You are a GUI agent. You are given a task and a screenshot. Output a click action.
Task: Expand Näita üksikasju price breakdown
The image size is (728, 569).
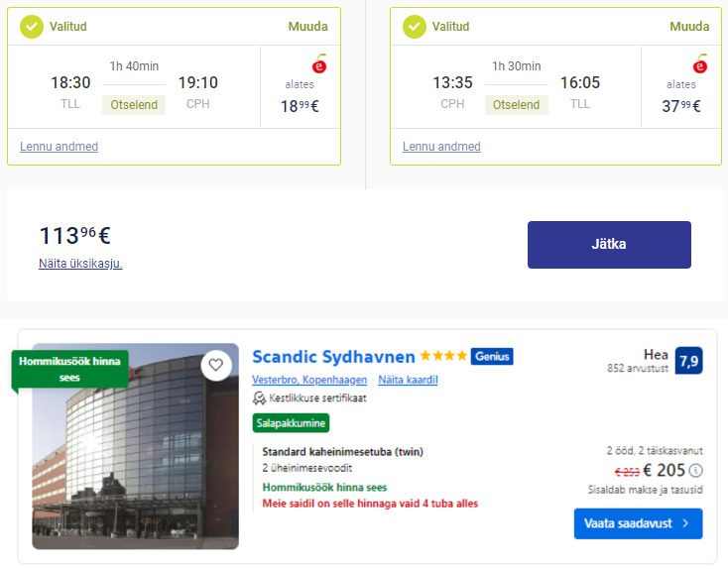point(80,264)
